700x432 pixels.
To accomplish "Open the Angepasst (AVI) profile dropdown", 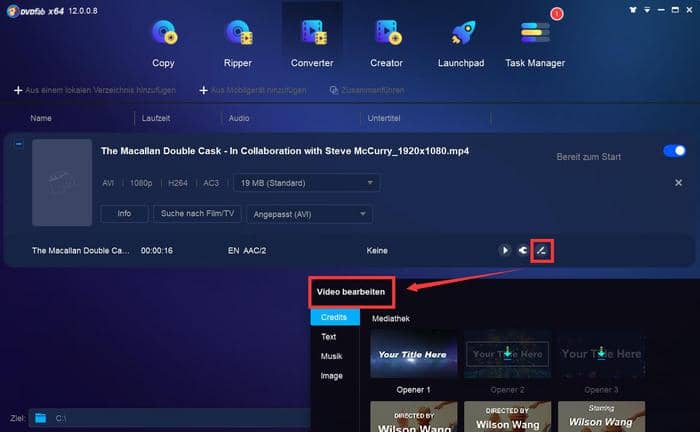I will [x=309, y=214].
